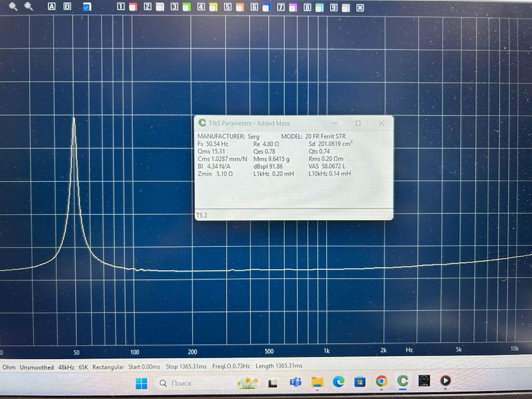
Task: Click Unsmoothed in the status bar
Action: click(37, 367)
